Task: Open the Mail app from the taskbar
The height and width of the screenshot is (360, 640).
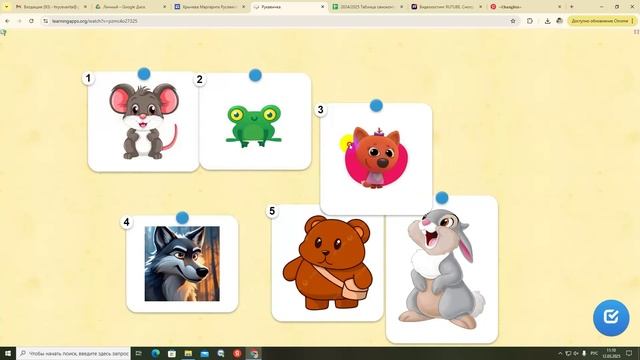Action: pos(204,353)
